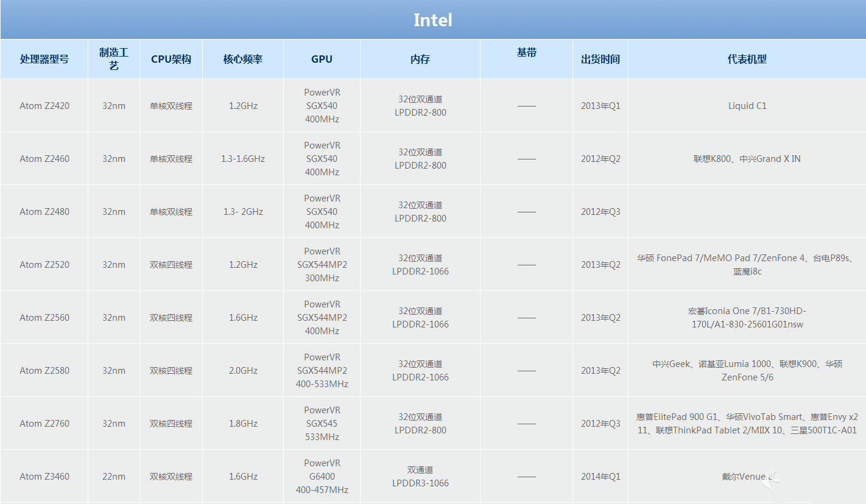Image resolution: width=866 pixels, height=504 pixels.
Task: Click the 代表机型 column header
Action: click(747, 59)
